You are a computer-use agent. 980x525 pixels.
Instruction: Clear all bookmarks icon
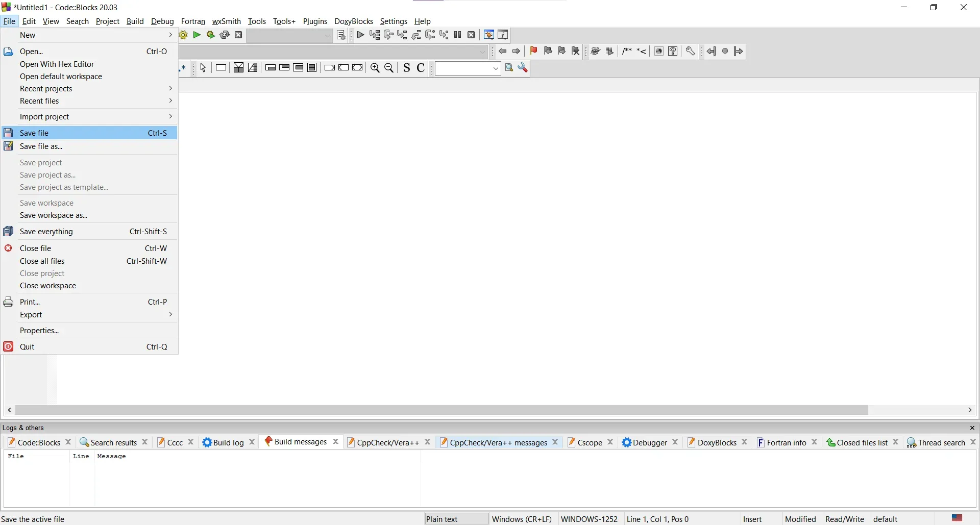click(x=576, y=52)
